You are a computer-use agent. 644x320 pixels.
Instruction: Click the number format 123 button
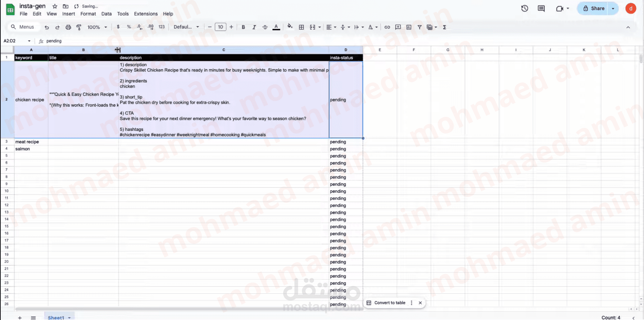pyautogui.click(x=162, y=27)
